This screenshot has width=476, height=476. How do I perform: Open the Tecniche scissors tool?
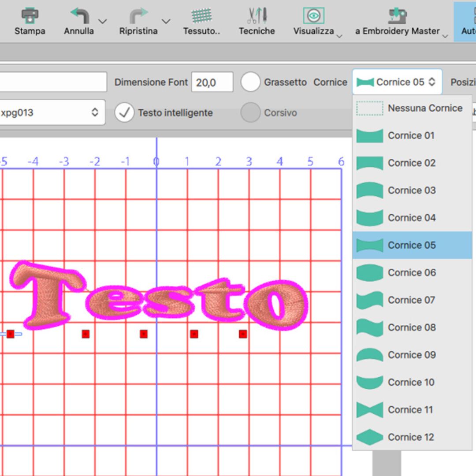257,16
